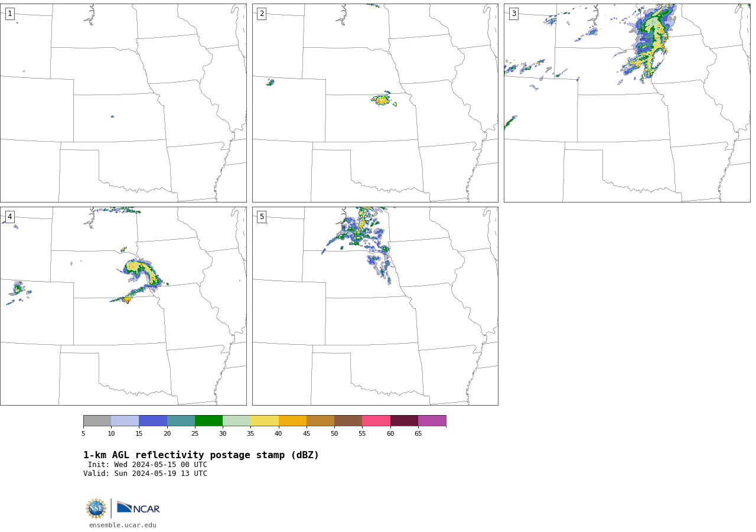Select the gray 5-10 dBZ swatch
This screenshot has width=756, height=532.
pyautogui.click(x=97, y=421)
